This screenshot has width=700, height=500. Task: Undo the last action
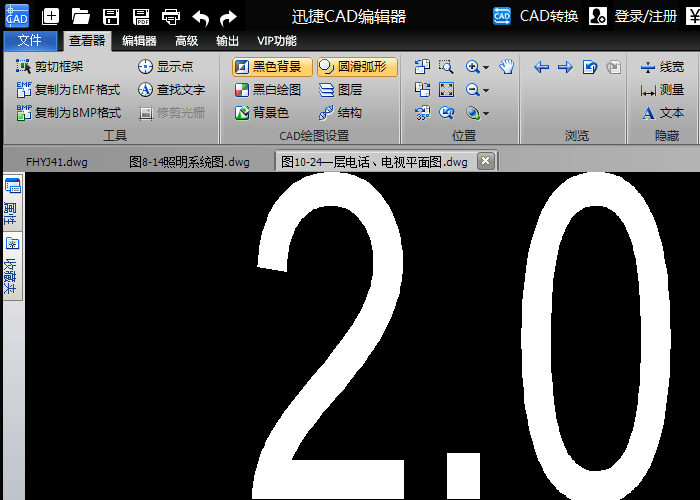click(x=200, y=17)
